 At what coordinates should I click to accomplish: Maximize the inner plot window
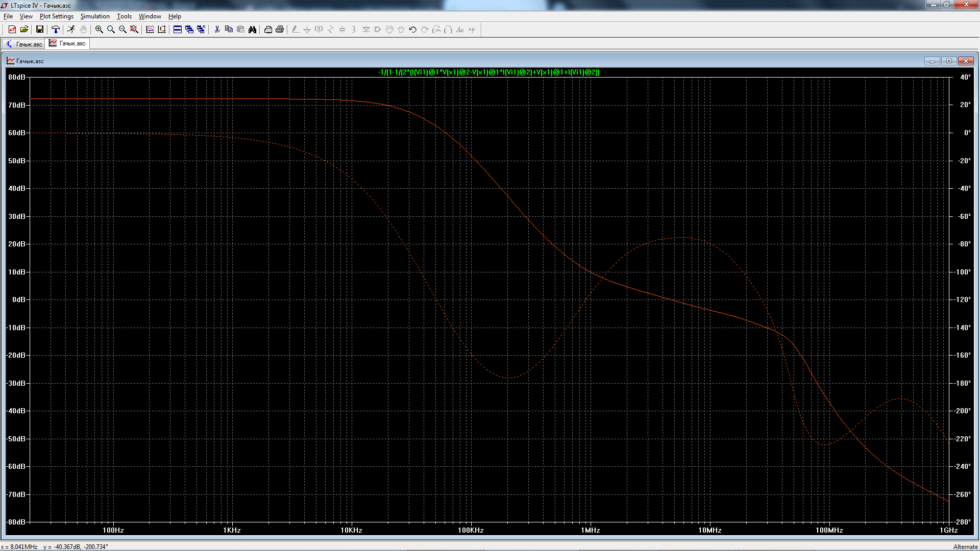tap(949, 61)
